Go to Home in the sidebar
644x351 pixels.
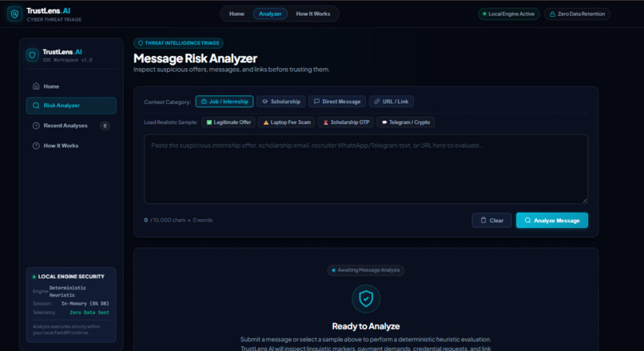[71, 86]
